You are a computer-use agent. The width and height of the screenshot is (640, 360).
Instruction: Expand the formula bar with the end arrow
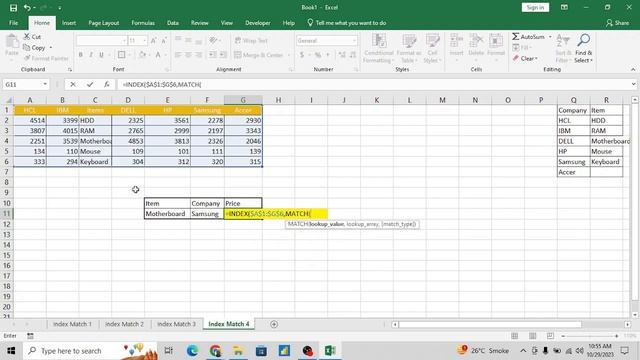point(633,84)
